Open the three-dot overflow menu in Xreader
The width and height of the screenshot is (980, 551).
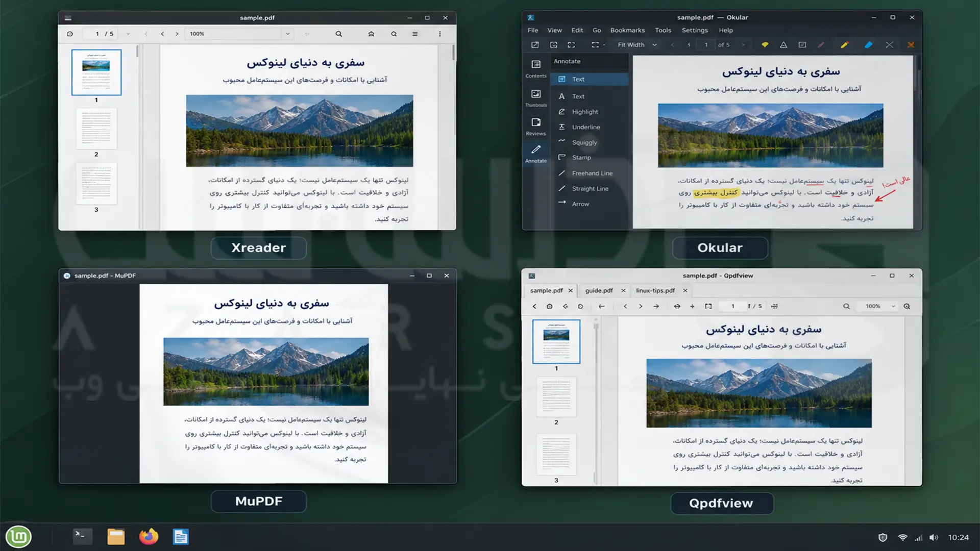pyautogui.click(x=440, y=34)
